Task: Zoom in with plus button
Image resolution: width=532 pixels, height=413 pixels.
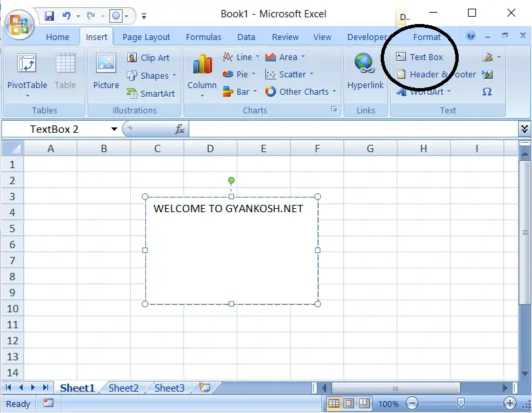Action: click(x=509, y=404)
